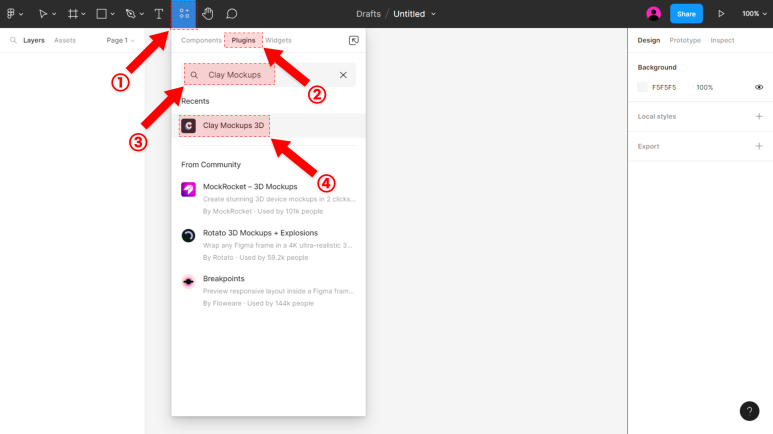This screenshot has height=434, width=773.
Task: Open the help question mark button
Action: tap(749, 411)
